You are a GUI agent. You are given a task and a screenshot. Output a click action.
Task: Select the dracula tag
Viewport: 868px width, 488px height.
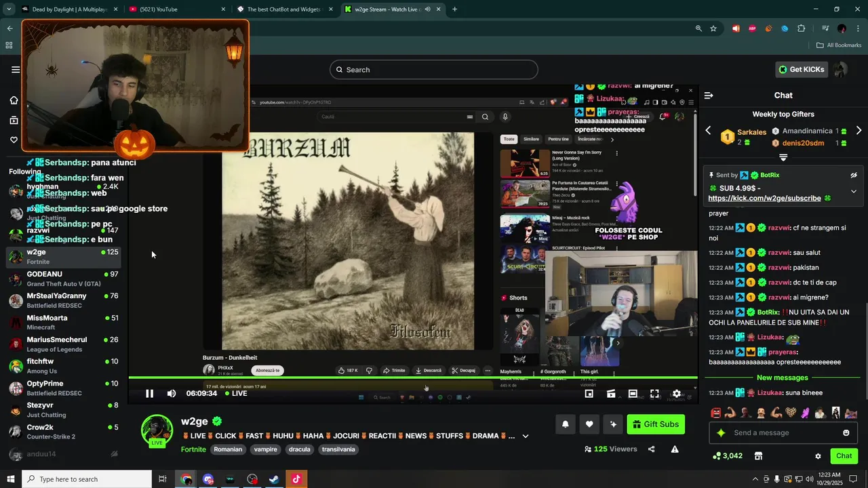pyautogui.click(x=299, y=449)
